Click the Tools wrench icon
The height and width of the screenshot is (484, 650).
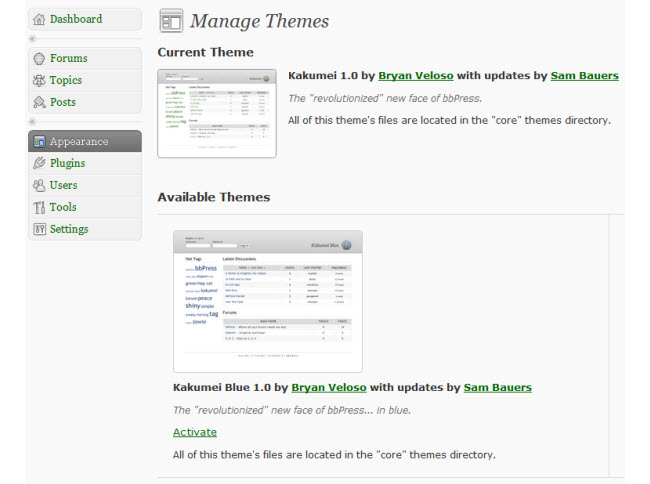coord(39,207)
